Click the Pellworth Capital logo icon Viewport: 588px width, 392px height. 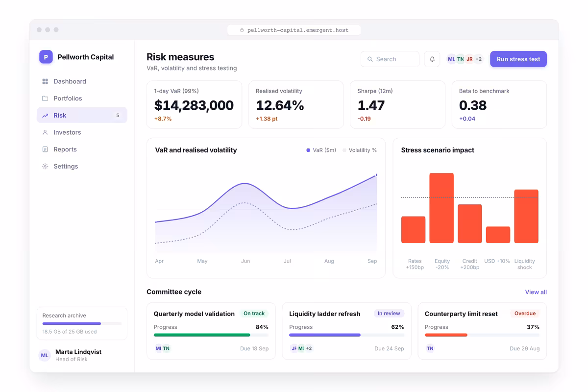pyautogui.click(x=46, y=57)
